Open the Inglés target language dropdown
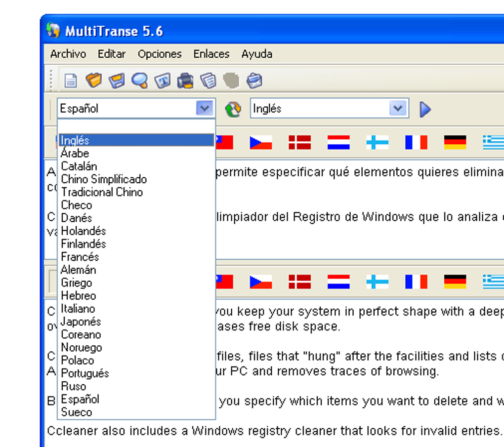 point(398,108)
